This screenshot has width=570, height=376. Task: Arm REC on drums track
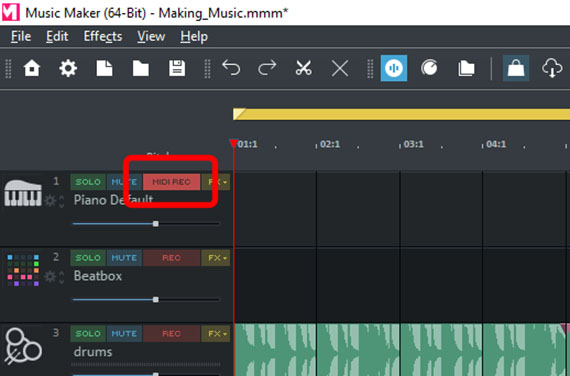click(x=171, y=333)
